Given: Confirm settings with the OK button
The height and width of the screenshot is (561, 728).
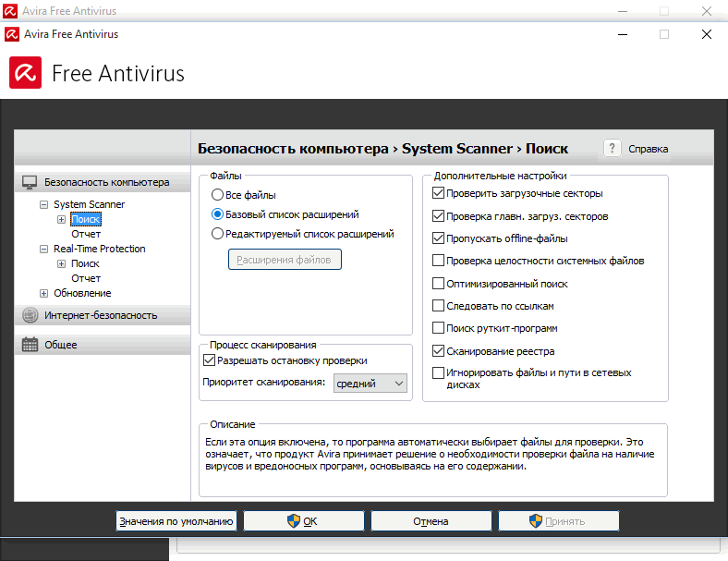Looking at the screenshot, I should click(304, 521).
